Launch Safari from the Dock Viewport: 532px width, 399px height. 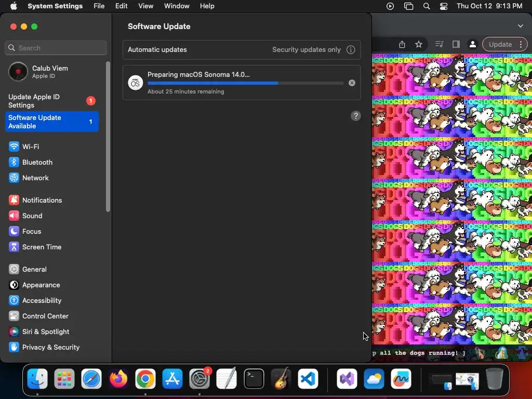(91, 379)
